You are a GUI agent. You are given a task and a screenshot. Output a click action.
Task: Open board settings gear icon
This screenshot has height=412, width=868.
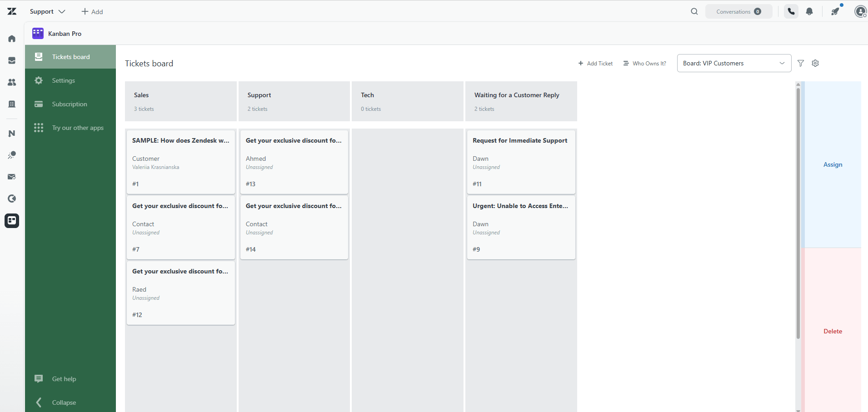[x=815, y=63]
